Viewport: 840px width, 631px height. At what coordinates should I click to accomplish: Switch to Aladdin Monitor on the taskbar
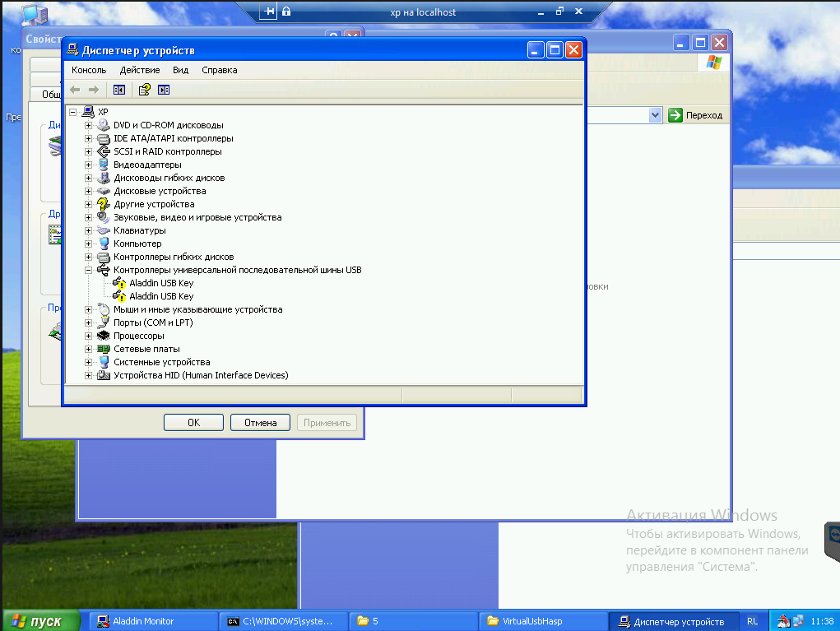click(x=153, y=621)
